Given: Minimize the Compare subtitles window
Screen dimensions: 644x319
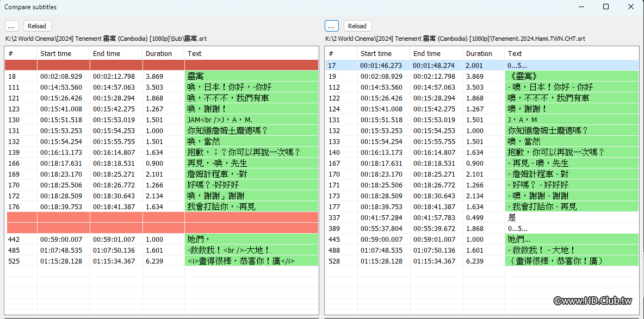Looking at the screenshot, I should 581,7.
